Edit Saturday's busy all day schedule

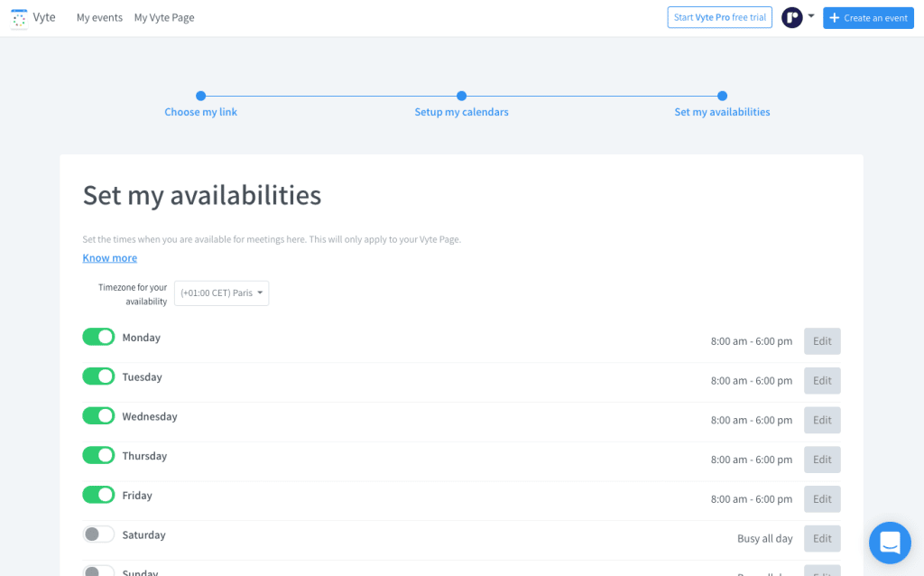(821, 538)
